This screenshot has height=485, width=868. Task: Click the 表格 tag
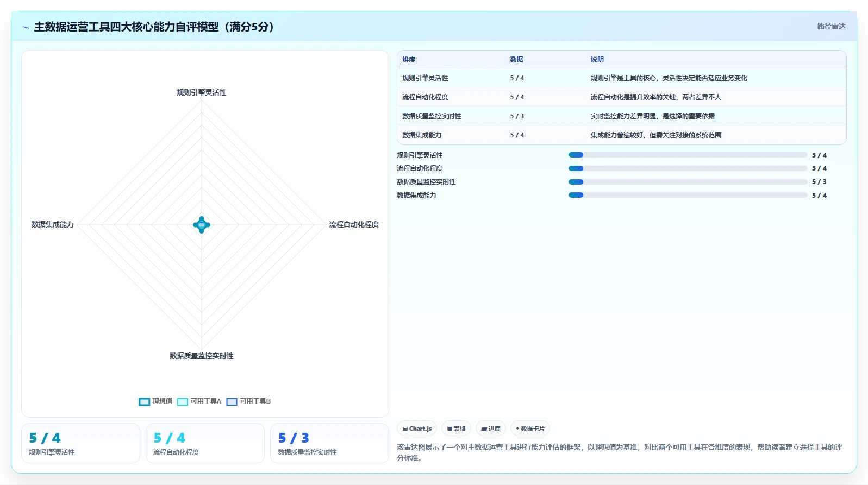[456, 429]
